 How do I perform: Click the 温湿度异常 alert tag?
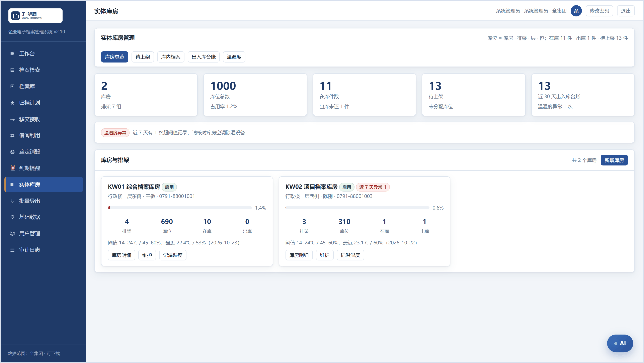115,133
